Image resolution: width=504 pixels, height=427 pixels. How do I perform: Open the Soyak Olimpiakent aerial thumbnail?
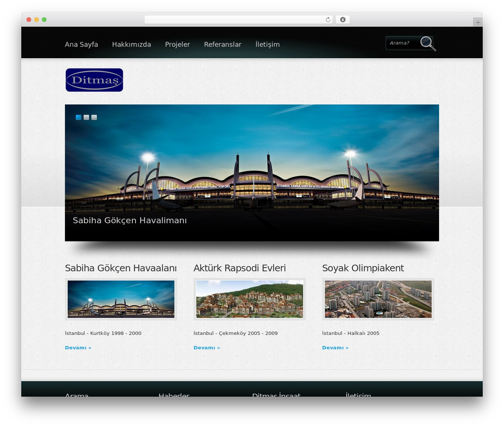(378, 299)
